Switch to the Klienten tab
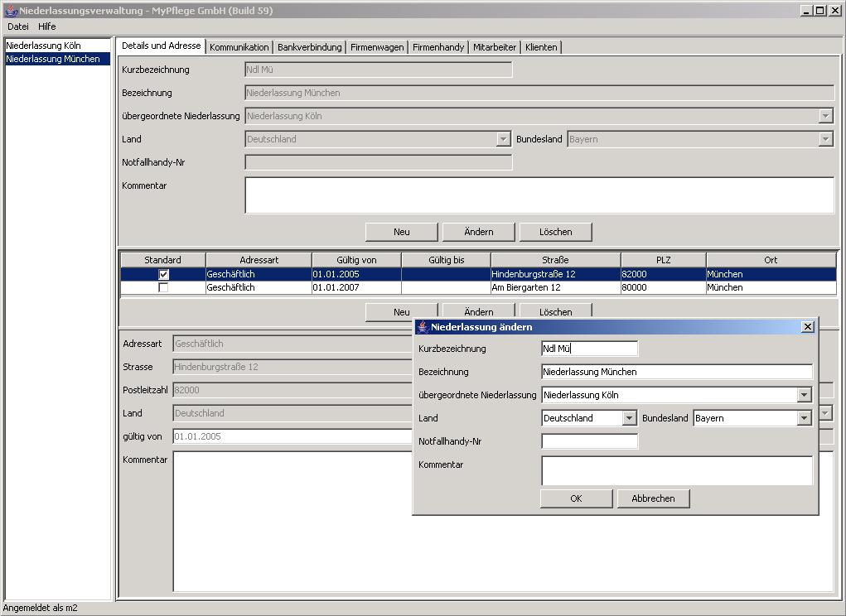The height and width of the screenshot is (616, 846). click(x=541, y=47)
